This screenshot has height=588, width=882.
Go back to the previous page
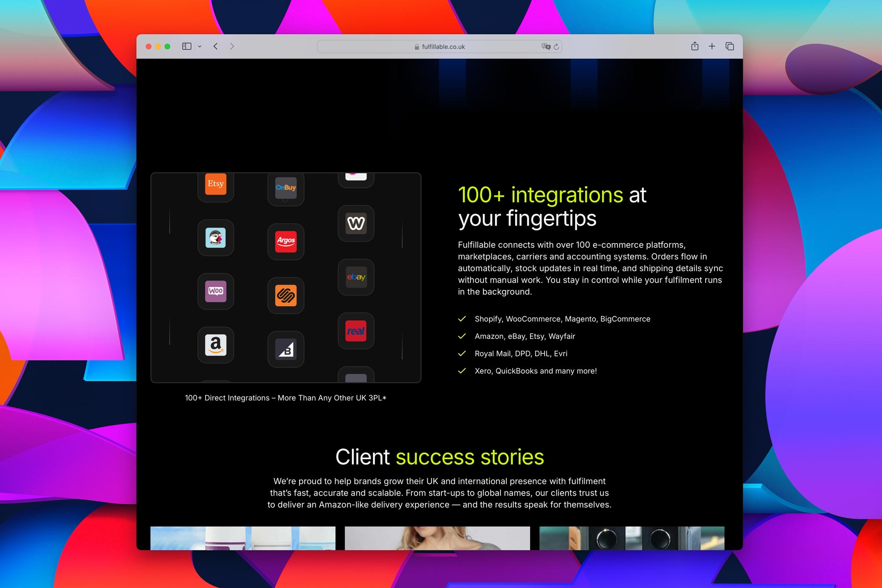point(216,46)
